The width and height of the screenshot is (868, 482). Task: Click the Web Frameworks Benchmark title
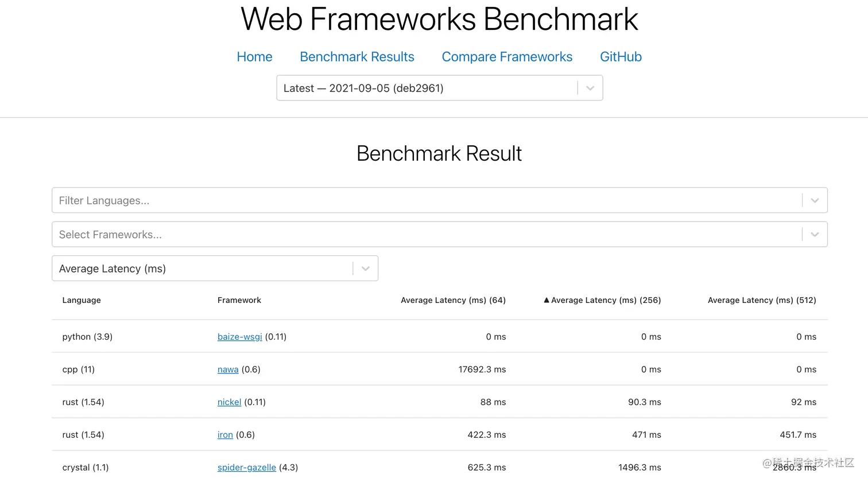coord(439,19)
